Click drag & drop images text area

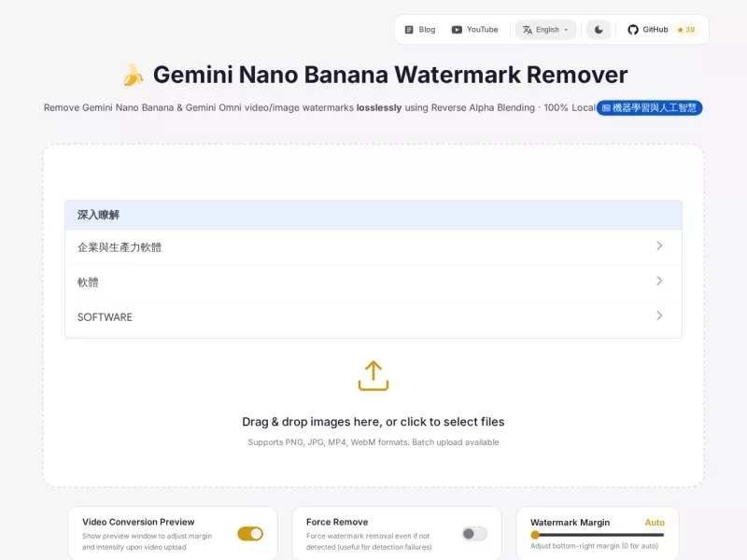click(x=373, y=422)
